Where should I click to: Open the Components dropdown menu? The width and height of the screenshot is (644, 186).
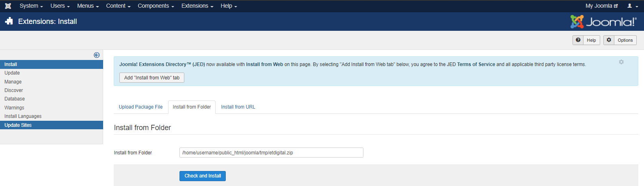tap(156, 6)
